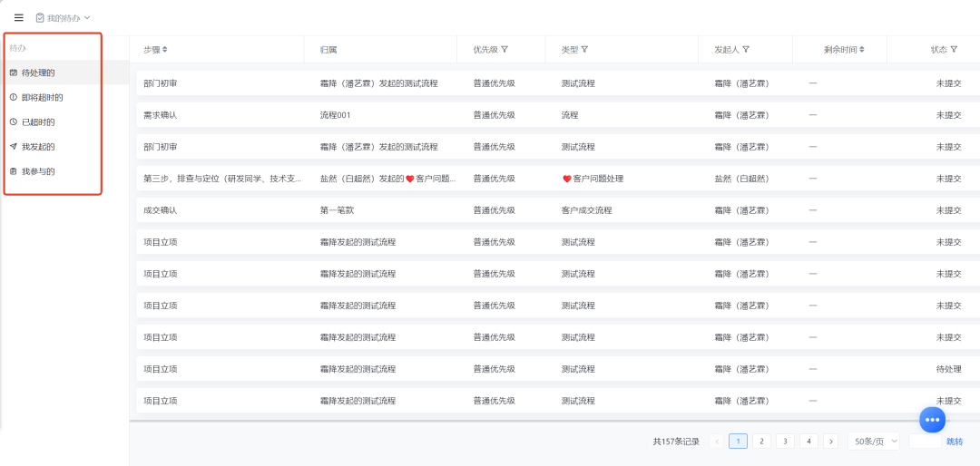Click 客户成交流程 type cell
Viewport: 980px width, 466px height.
coord(586,210)
